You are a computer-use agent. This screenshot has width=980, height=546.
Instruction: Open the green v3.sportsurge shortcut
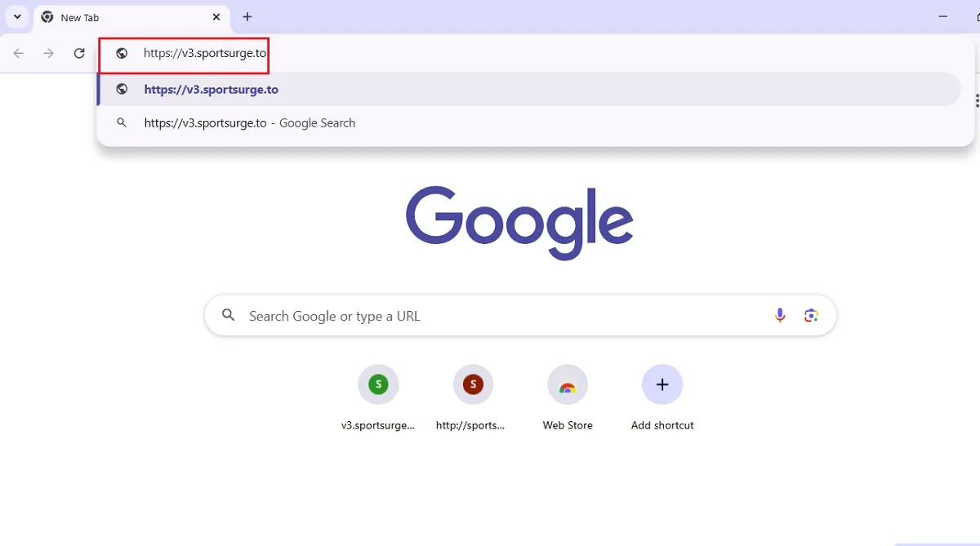(378, 384)
